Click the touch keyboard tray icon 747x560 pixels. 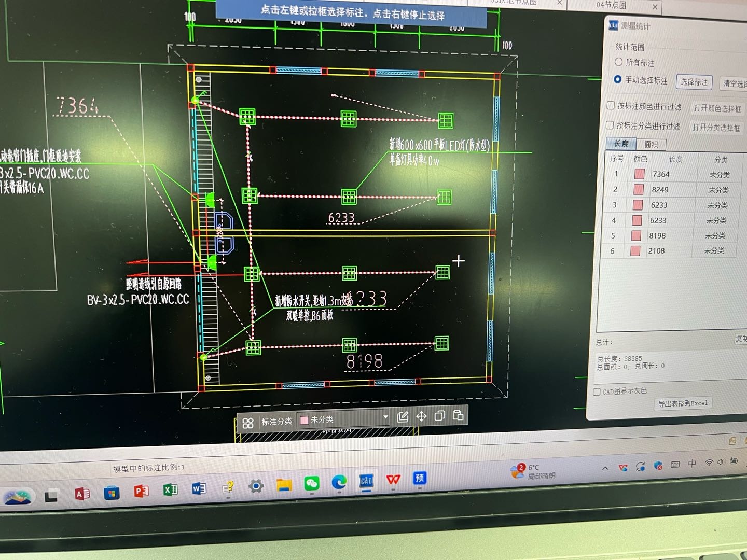point(675,465)
